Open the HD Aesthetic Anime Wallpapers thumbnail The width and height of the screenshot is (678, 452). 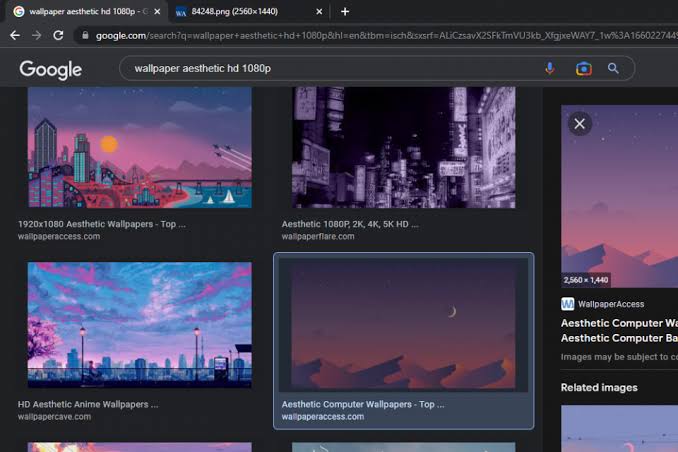140,325
